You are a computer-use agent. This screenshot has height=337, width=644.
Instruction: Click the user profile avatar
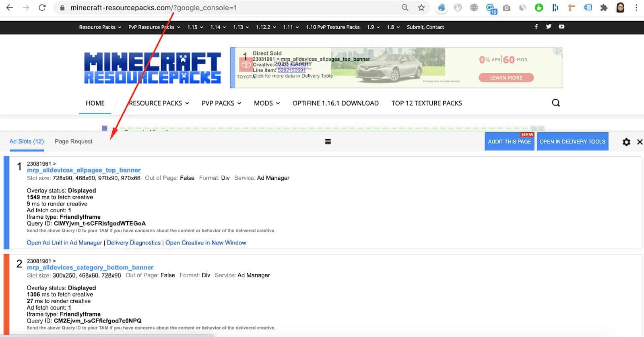coord(620,8)
